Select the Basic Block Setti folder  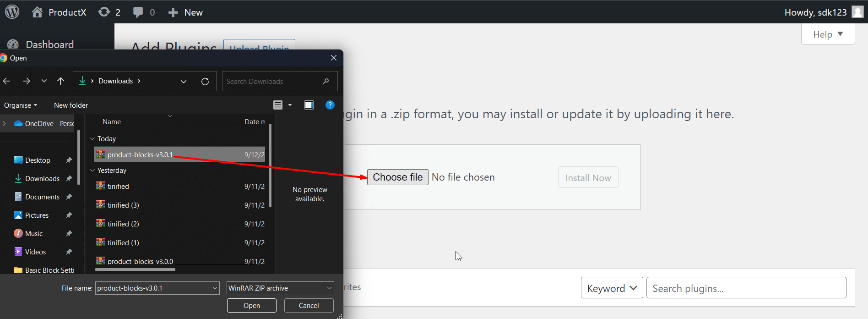tap(44, 270)
